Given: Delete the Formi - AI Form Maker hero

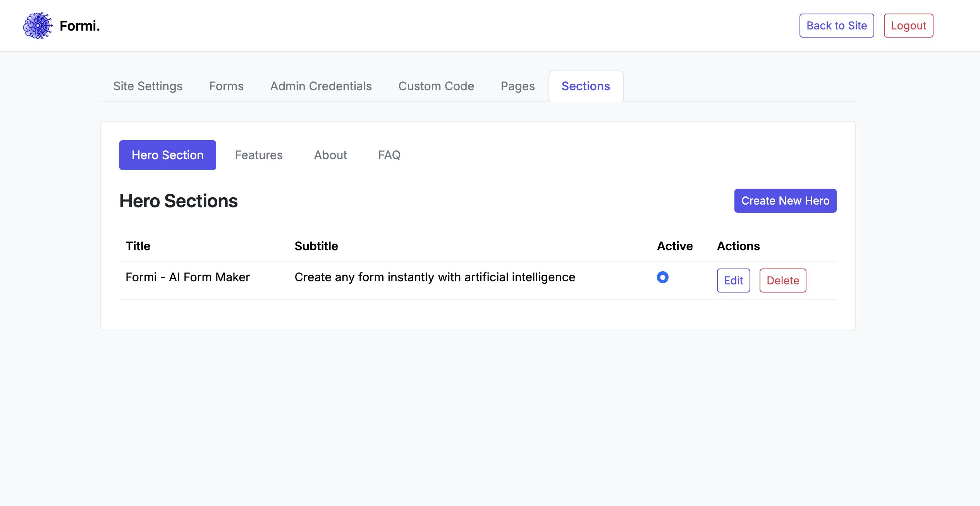Looking at the screenshot, I should pos(782,281).
